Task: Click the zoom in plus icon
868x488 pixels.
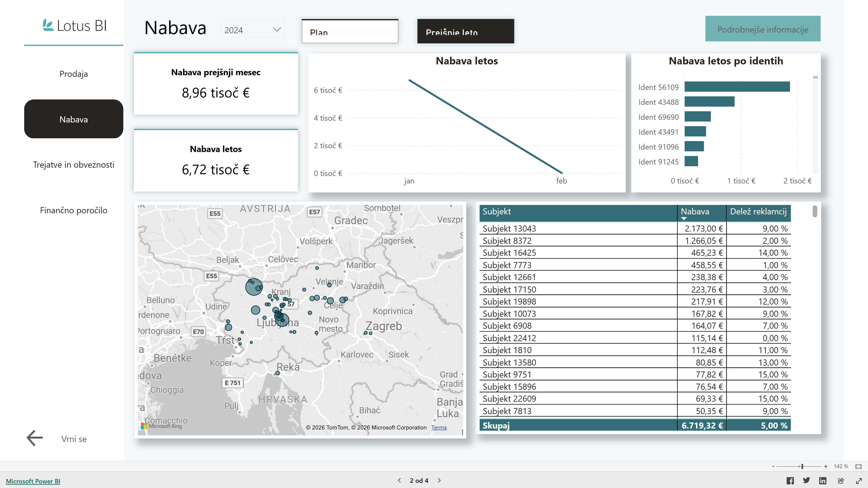Action: pyautogui.click(x=826, y=467)
